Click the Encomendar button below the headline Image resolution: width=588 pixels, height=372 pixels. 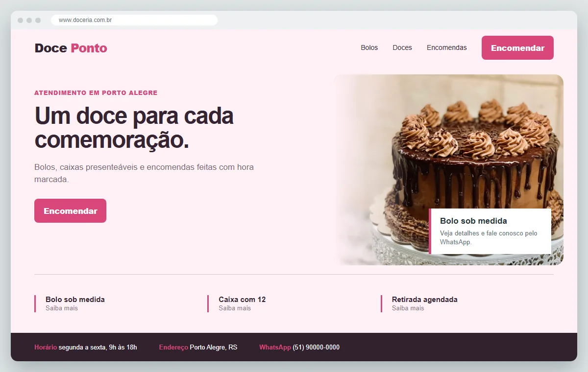[70, 211]
